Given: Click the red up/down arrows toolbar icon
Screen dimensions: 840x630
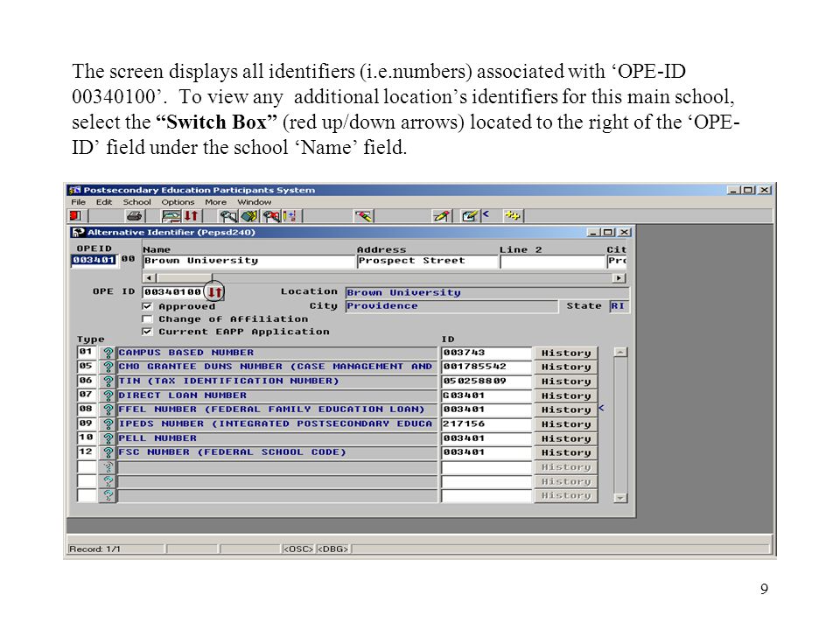Looking at the screenshot, I should point(192,216).
